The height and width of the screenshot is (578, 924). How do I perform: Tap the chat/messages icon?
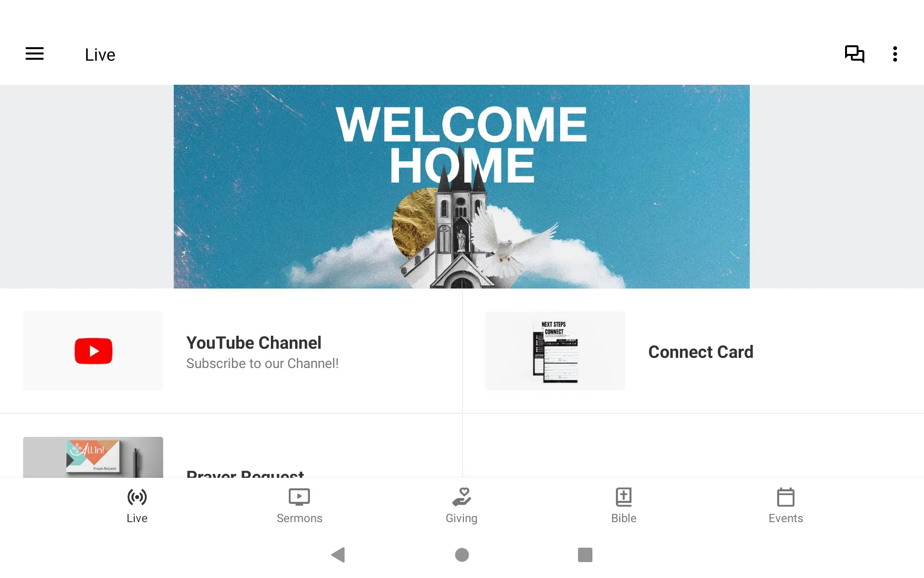tap(855, 54)
